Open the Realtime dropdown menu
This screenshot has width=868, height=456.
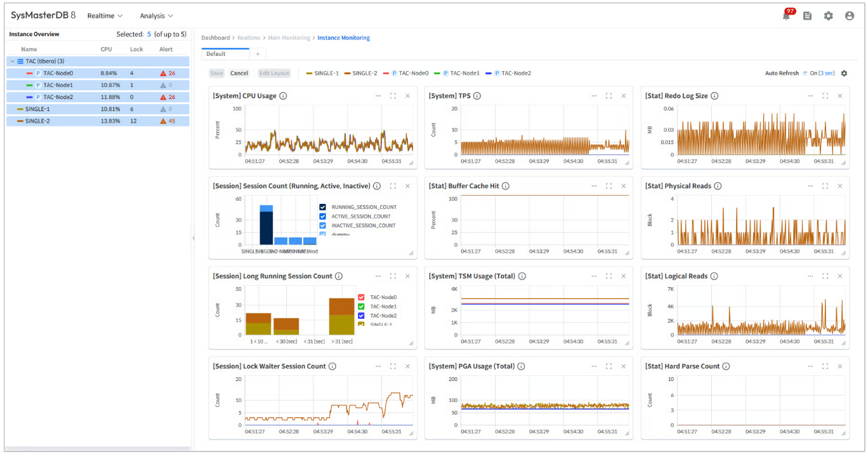click(105, 16)
